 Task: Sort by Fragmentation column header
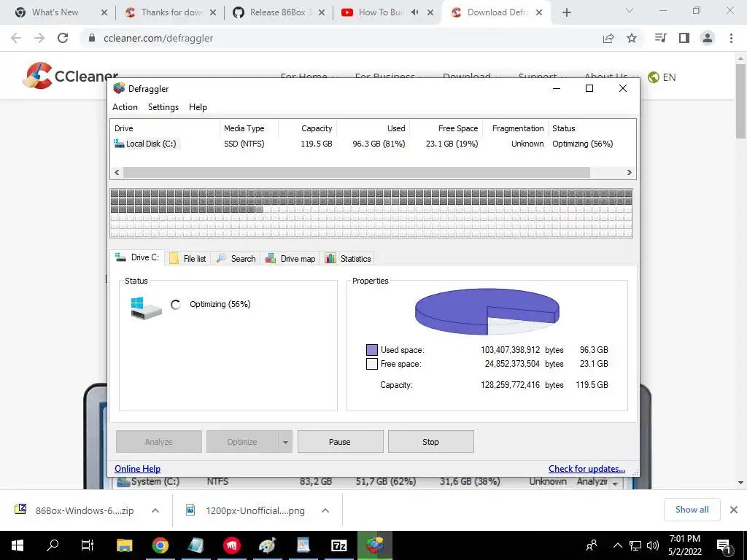coord(517,128)
